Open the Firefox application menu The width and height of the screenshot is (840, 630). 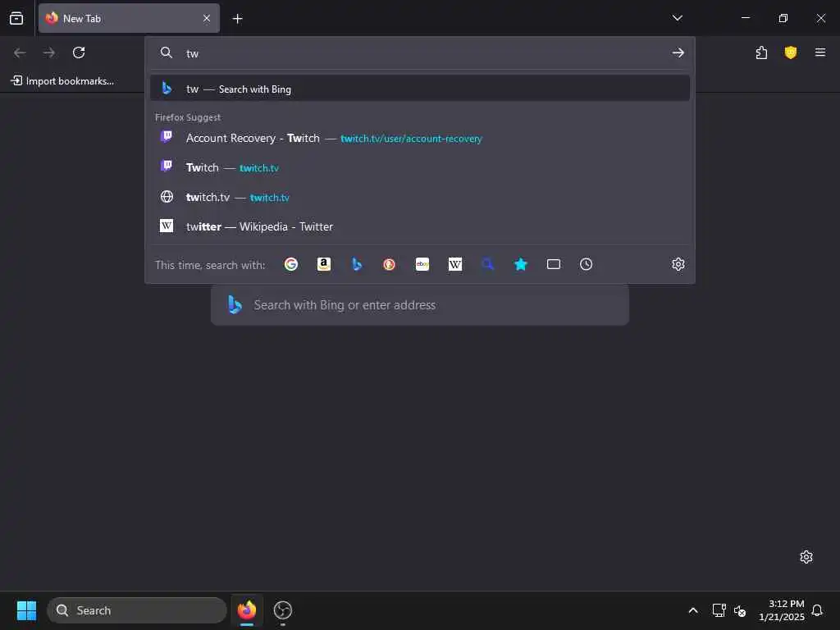(x=820, y=52)
